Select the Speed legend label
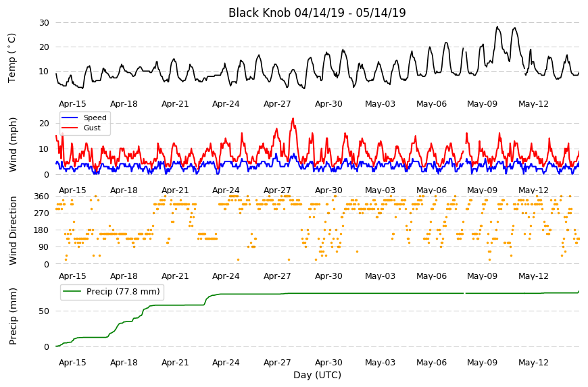Viewport: 588px width, 387px height. pyautogui.click(x=95, y=118)
